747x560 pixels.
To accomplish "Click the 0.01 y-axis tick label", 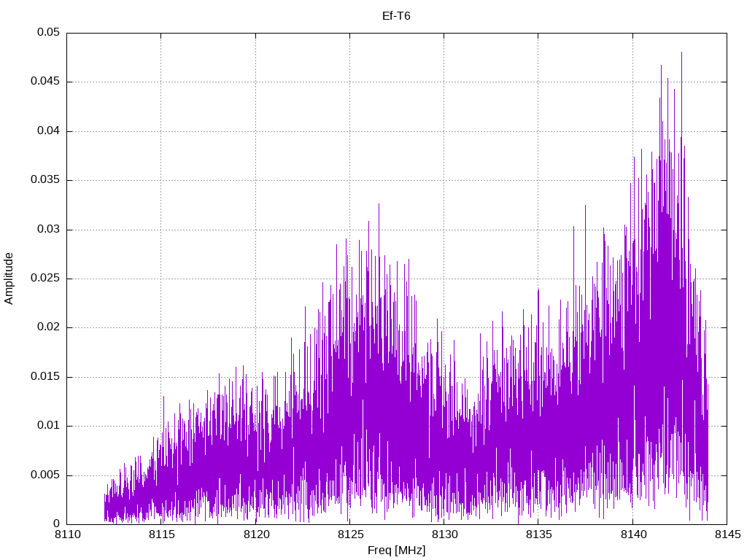I will (49, 426).
